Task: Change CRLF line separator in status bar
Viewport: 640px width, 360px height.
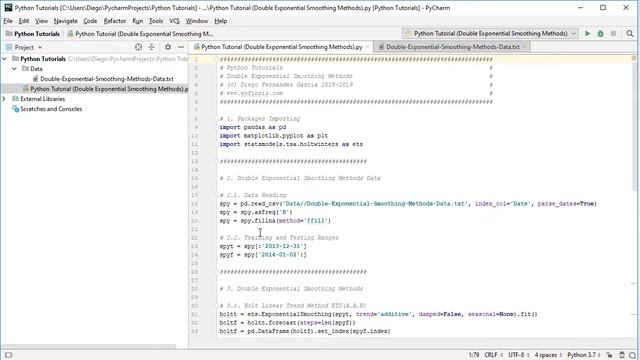Action: click(x=493, y=355)
